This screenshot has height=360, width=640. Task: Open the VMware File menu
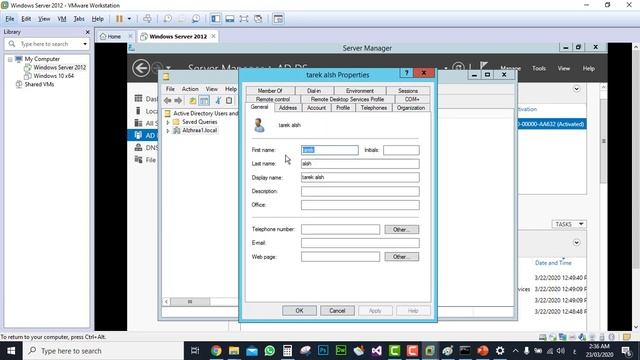(x=10, y=19)
